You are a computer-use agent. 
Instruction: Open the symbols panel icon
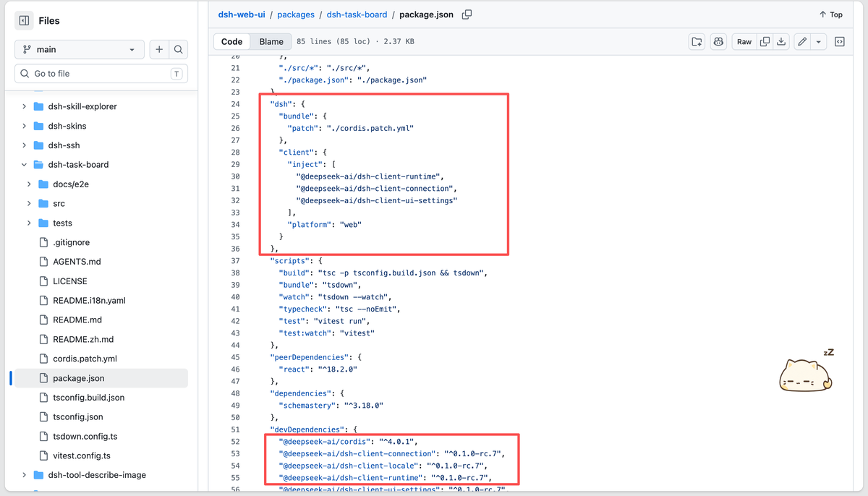(x=840, y=42)
